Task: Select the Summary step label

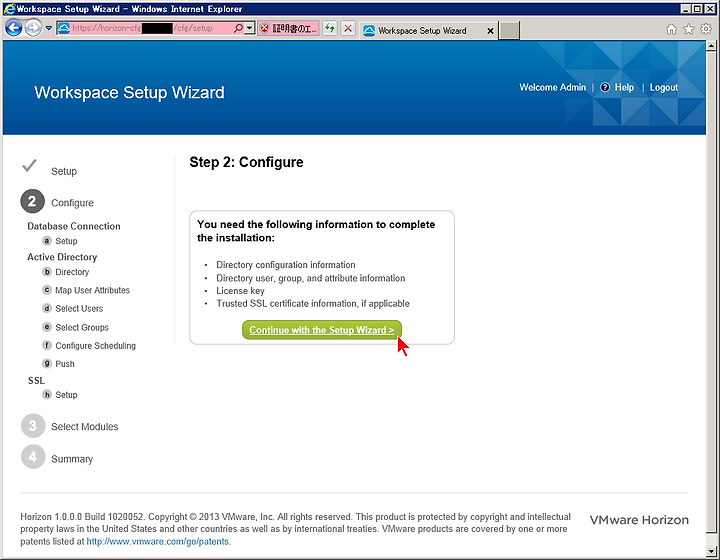Action: (x=72, y=459)
